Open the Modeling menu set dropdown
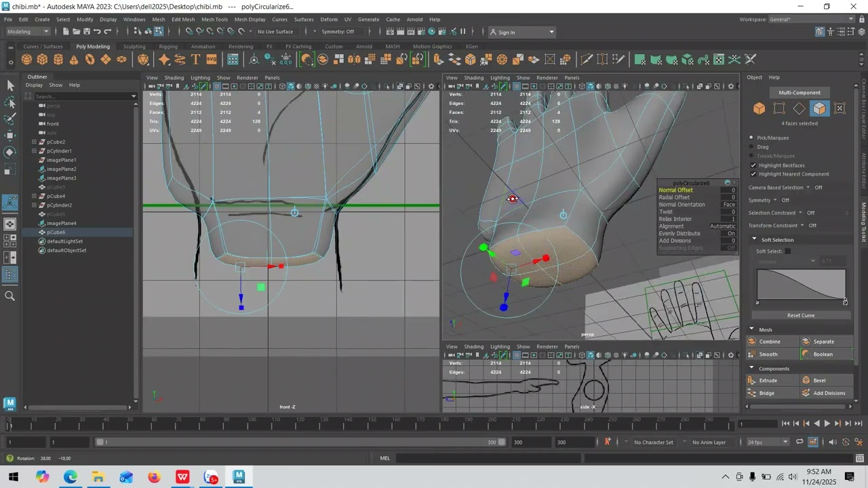The image size is (868, 488). (x=27, y=32)
